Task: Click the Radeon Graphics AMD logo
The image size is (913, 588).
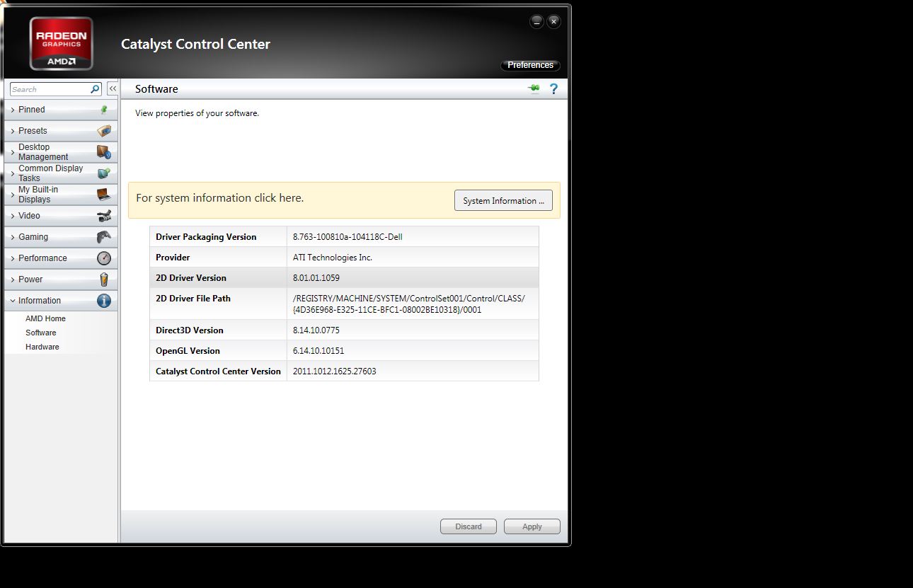Action: pyautogui.click(x=61, y=44)
